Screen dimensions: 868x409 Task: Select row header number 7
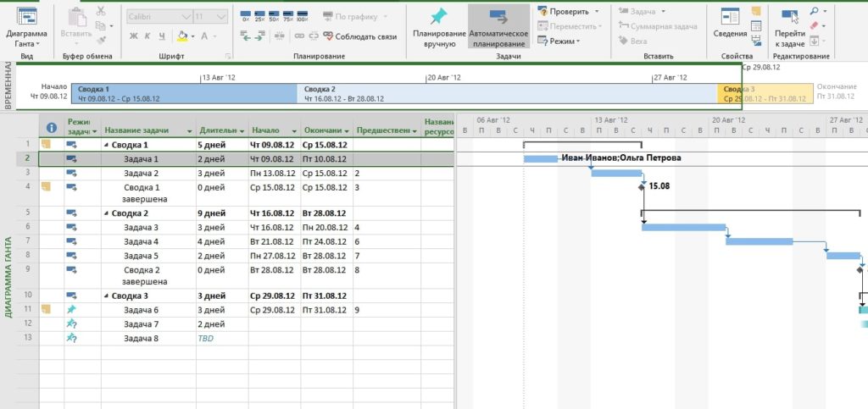[x=28, y=241]
